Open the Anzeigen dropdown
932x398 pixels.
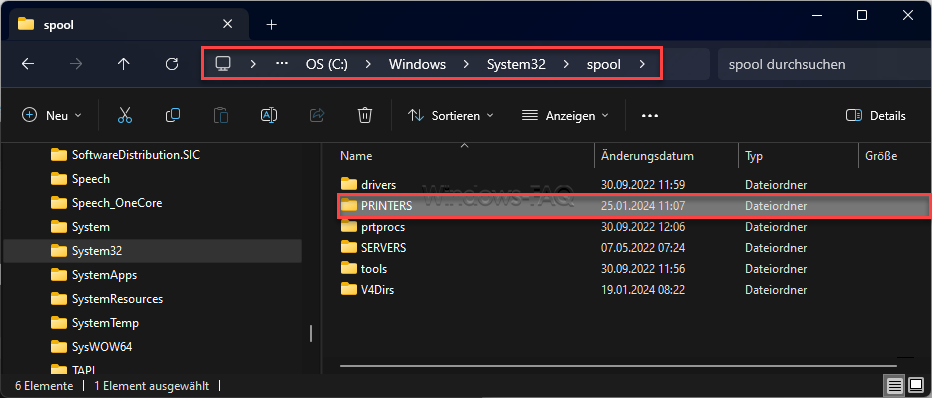click(565, 115)
